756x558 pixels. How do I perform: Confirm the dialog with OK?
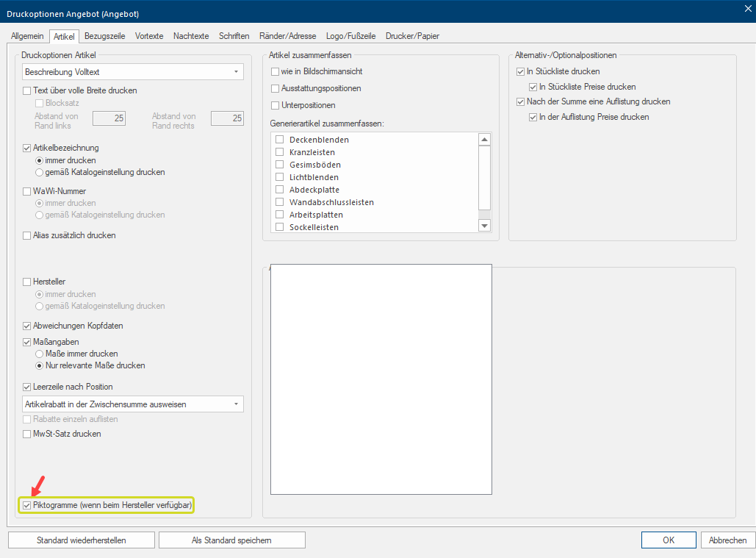668,540
